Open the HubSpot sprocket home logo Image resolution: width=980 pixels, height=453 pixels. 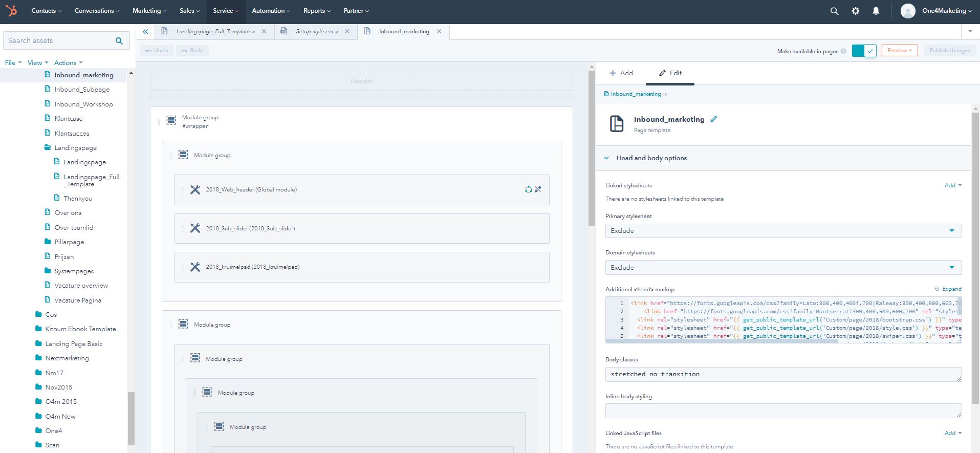click(11, 11)
